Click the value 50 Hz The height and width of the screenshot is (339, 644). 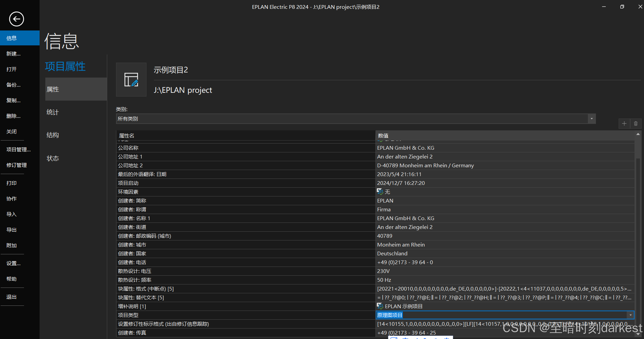(505, 280)
